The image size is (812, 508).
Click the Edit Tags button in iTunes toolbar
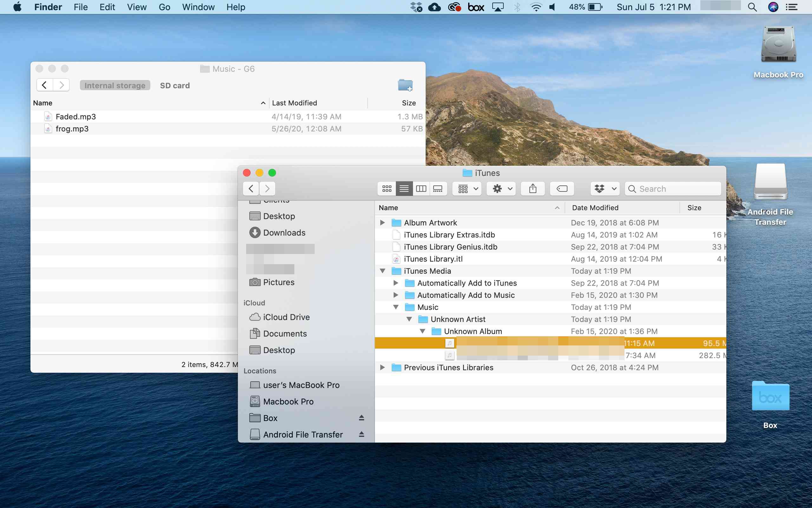click(562, 189)
